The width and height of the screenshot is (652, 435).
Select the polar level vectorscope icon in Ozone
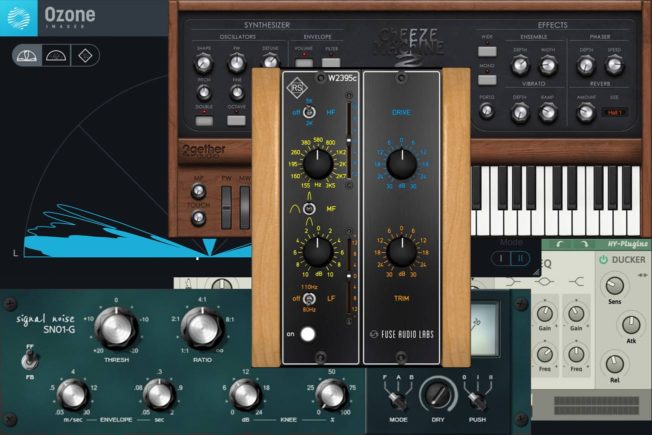coord(56,55)
